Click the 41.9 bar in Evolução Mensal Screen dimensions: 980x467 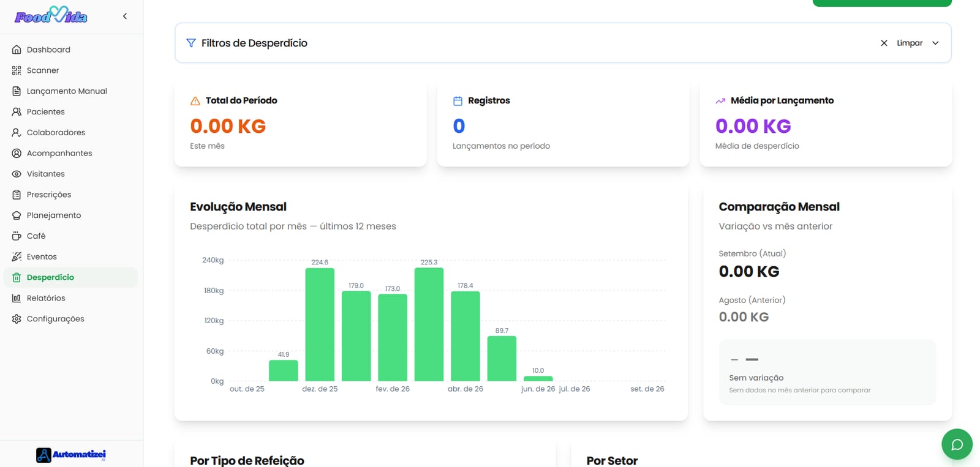pyautogui.click(x=284, y=371)
